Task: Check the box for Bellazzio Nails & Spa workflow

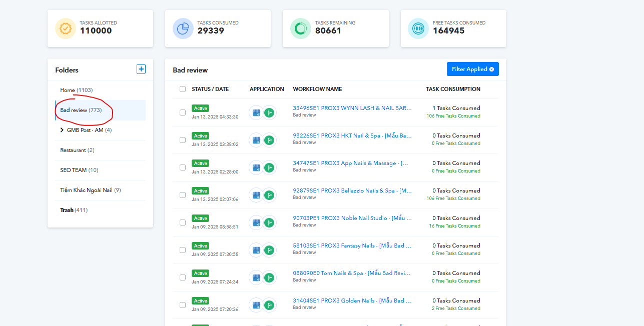Action: (183, 195)
